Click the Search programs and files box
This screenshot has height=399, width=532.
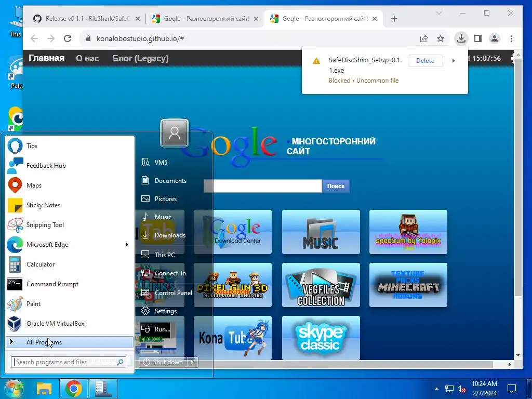68,362
